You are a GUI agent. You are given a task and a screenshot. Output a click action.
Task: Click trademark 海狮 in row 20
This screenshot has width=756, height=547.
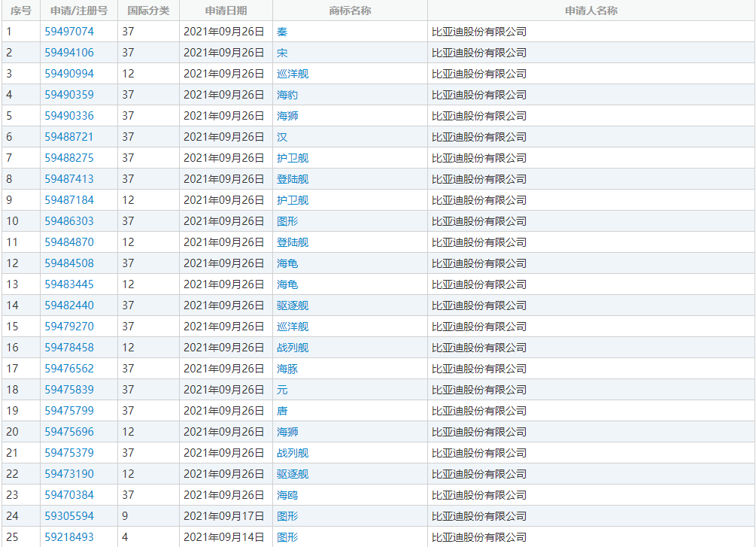[x=287, y=432]
